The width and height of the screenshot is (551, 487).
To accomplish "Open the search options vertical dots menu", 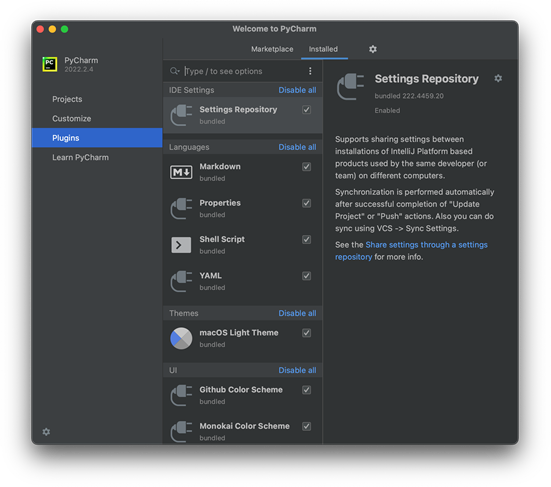I will point(310,71).
